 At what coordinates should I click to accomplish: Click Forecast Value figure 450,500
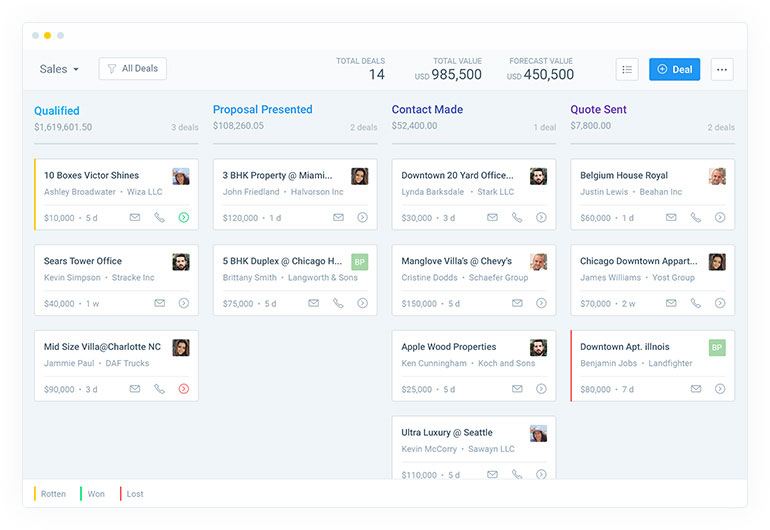click(549, 74)
